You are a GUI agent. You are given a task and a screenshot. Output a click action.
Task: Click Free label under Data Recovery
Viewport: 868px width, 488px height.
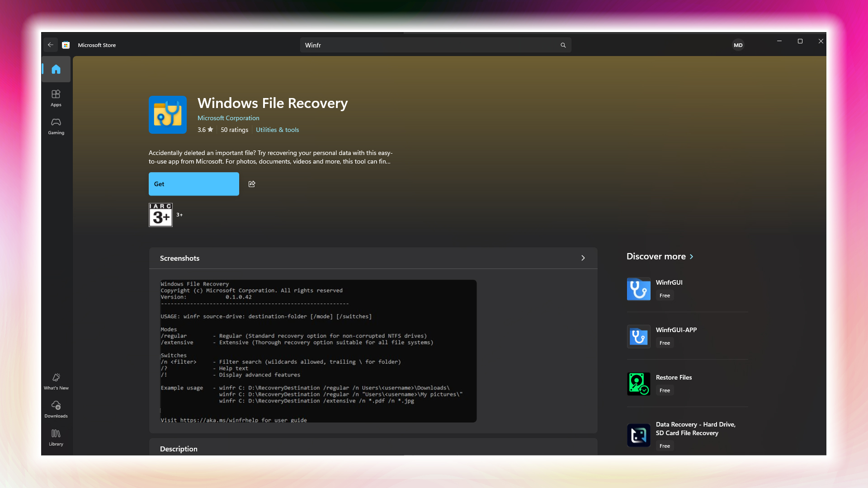click(x=665, y=446)
